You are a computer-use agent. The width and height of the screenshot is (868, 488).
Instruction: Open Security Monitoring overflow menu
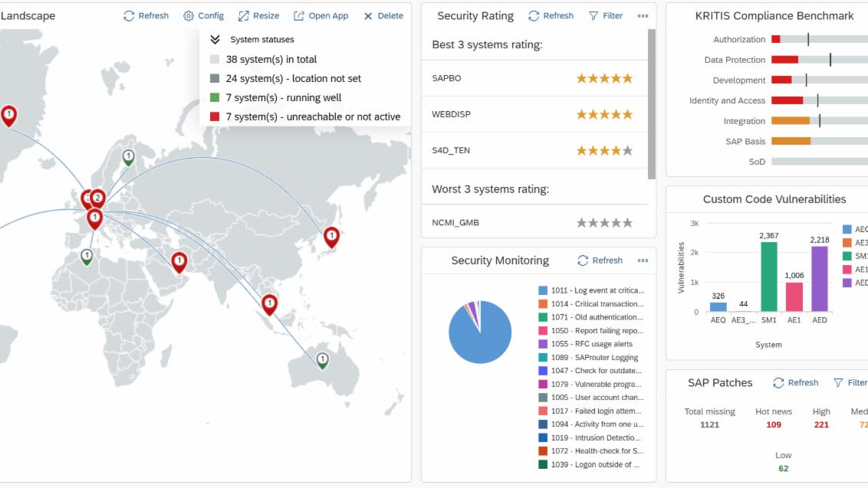click(643, 260)
